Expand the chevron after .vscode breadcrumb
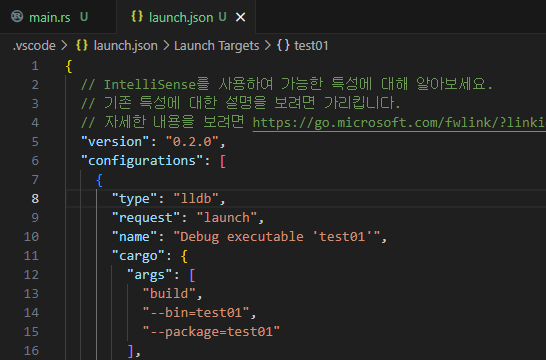 [x=64, y=46]
